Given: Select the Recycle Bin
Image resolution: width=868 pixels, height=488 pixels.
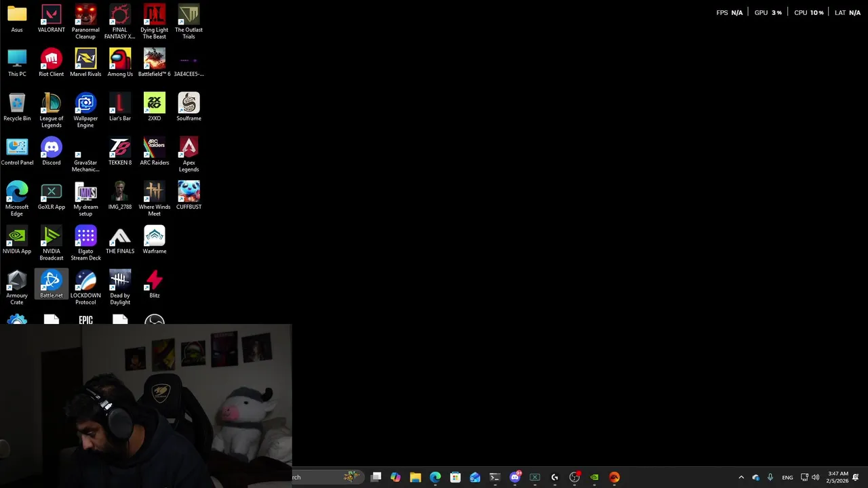Looking at the screenshot, I should click(17, 107).
